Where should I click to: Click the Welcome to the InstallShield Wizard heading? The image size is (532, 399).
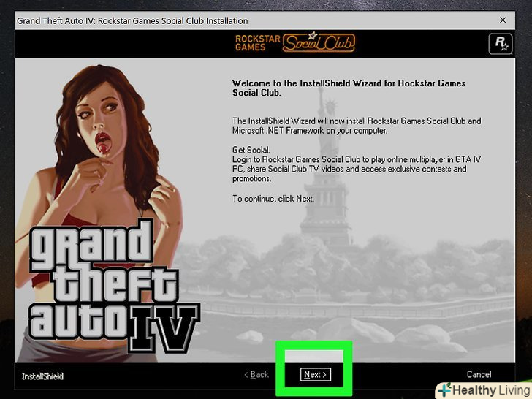349,88
